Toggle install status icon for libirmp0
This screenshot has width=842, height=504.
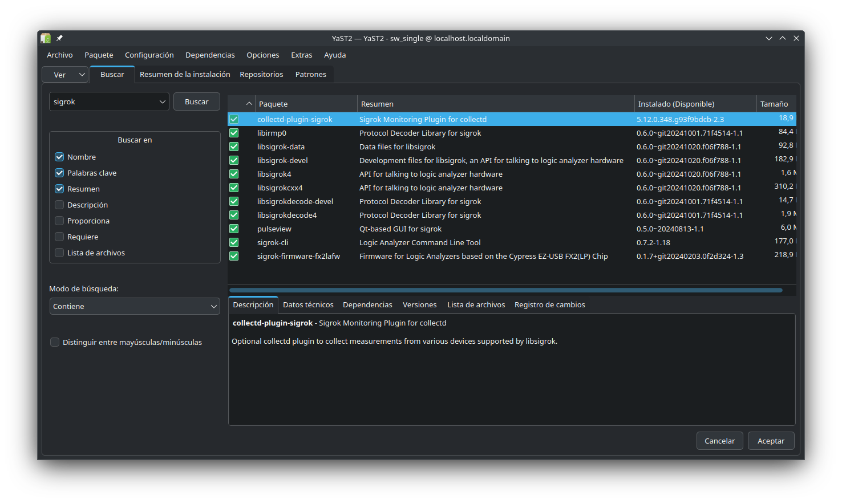[234, 133]
